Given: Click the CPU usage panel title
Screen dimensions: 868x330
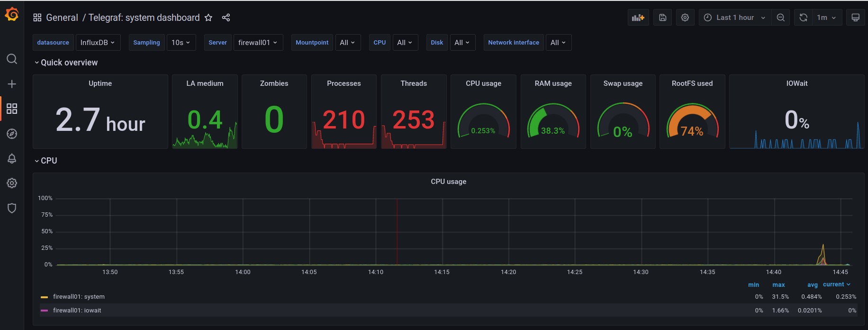Looking at the screenshot, I should pos(448,182).
